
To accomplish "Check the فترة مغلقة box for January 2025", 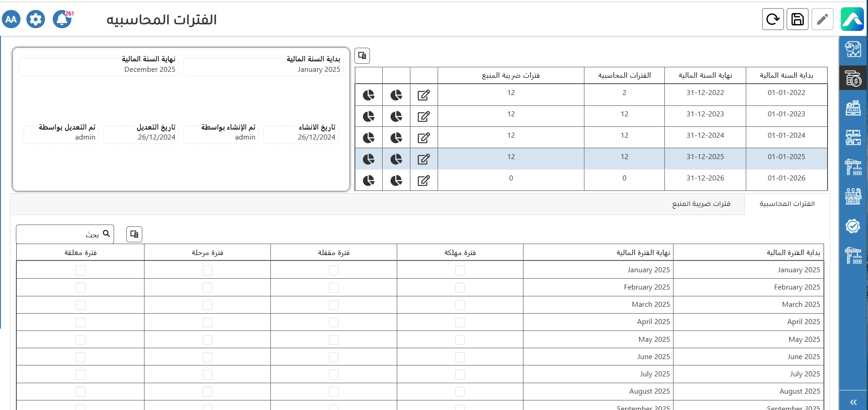I will tap(80, 270).
